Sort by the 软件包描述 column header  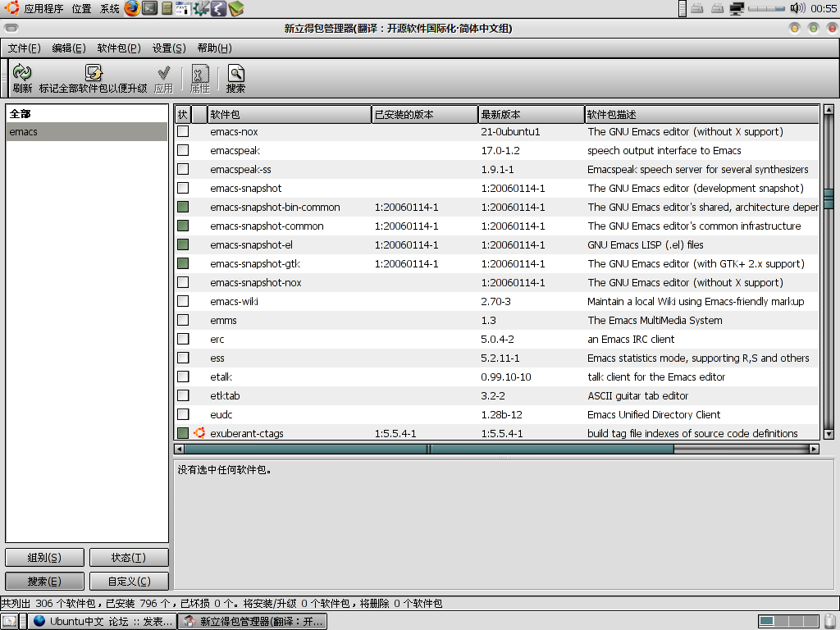702,114
